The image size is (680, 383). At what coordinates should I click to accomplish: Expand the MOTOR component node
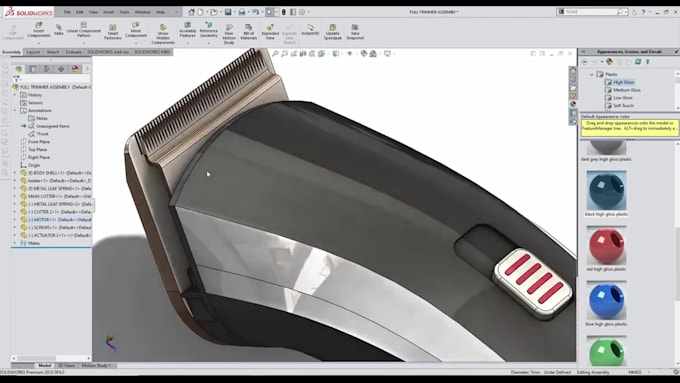pyautogui.click(x=15, y=219)
